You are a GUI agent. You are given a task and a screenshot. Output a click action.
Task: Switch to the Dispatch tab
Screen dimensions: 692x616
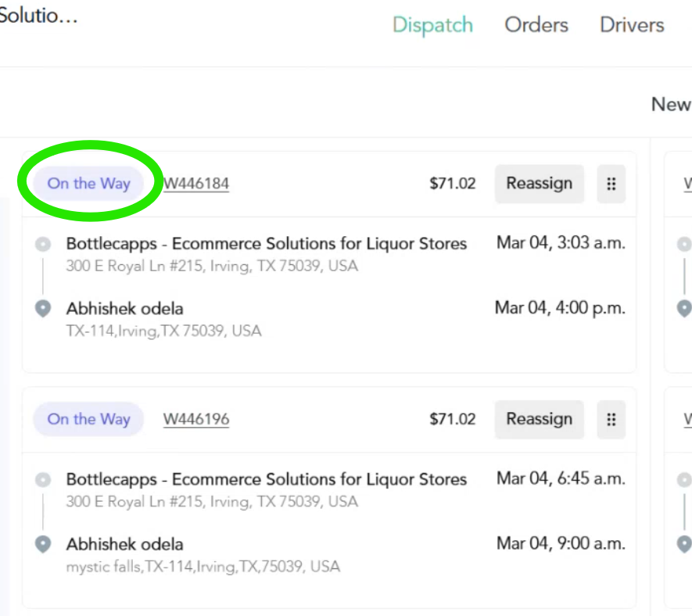[x=432, y=25]
